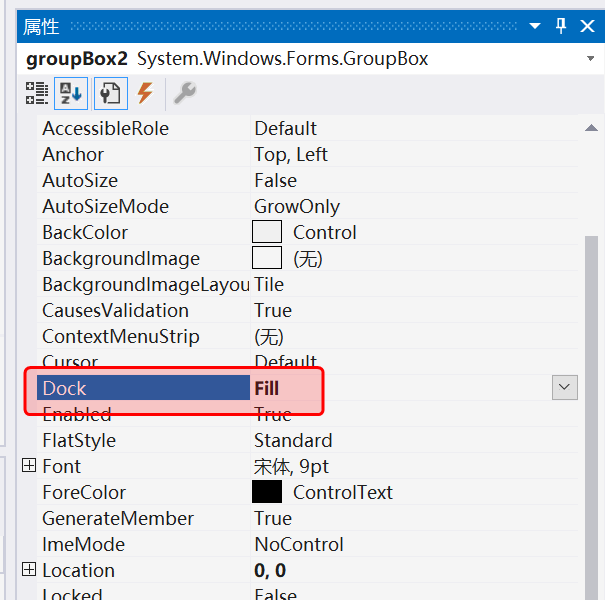Image resolution: width=605 pixels, height=600 pixels.
Task: Click the black ForeColor swatch
Action: [267, 492]
